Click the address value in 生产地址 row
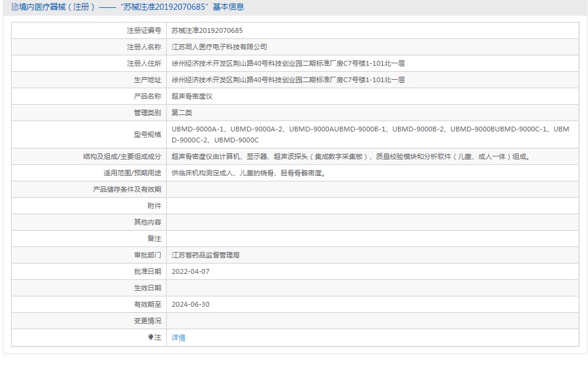This screenshot has height=367, width=588. [288, 80]
